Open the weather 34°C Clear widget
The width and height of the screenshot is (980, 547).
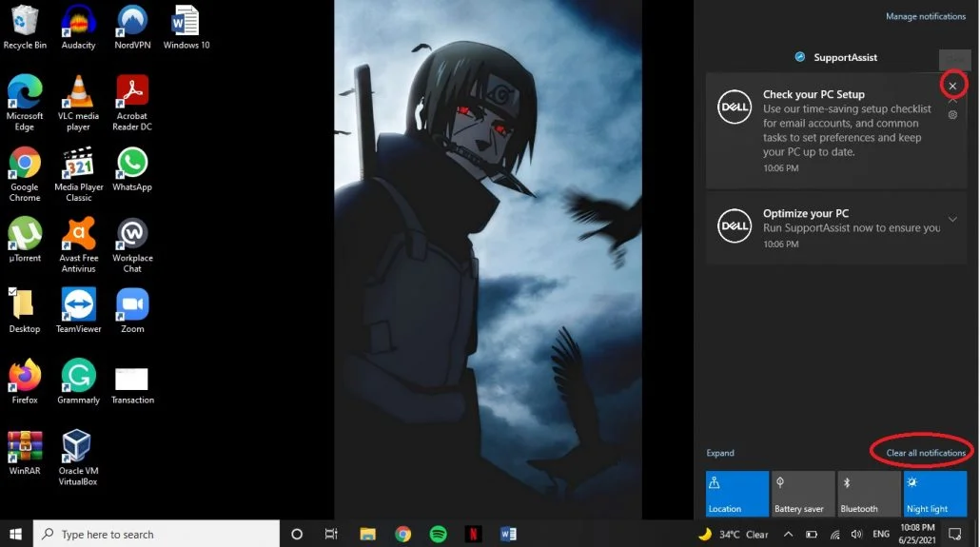pos(734,534)
